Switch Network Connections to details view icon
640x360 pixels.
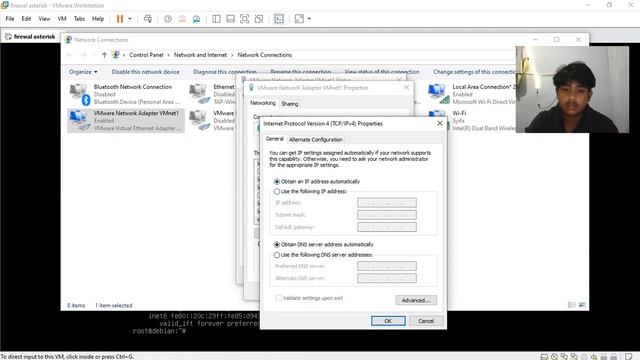tap(571, 305)
